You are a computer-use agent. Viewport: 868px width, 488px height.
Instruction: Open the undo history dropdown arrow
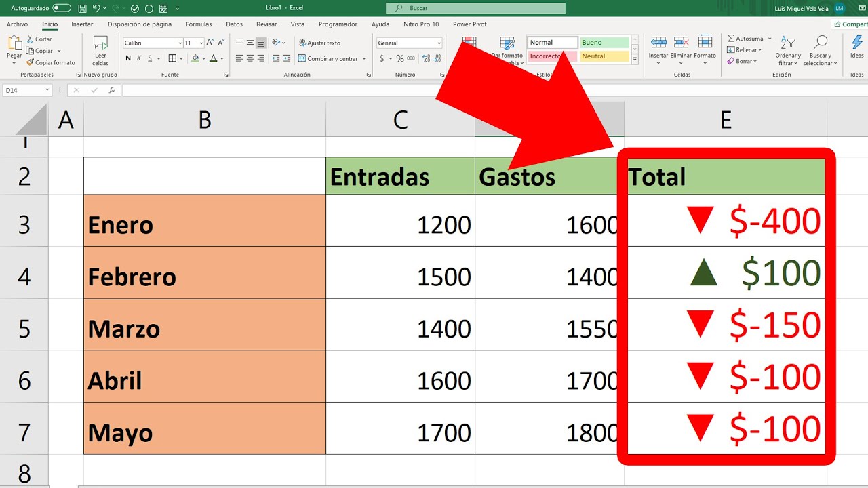pyautogui.click(x=104, y=8)
